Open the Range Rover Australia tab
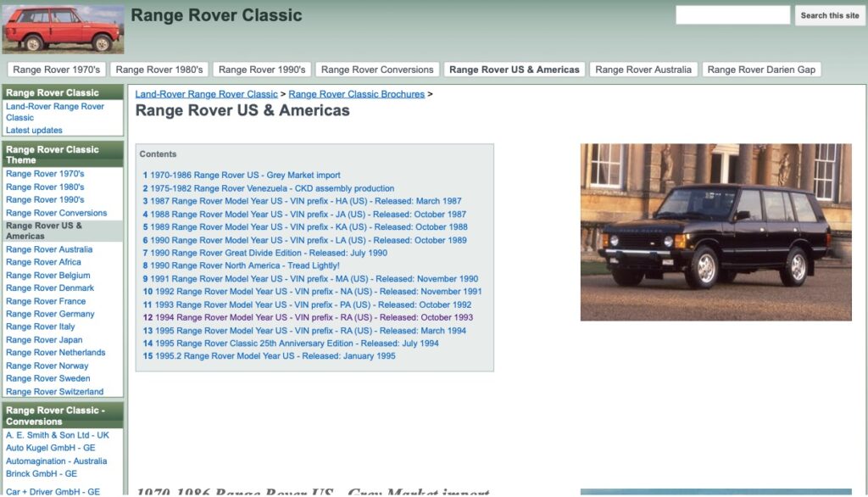 pos(643,69)
